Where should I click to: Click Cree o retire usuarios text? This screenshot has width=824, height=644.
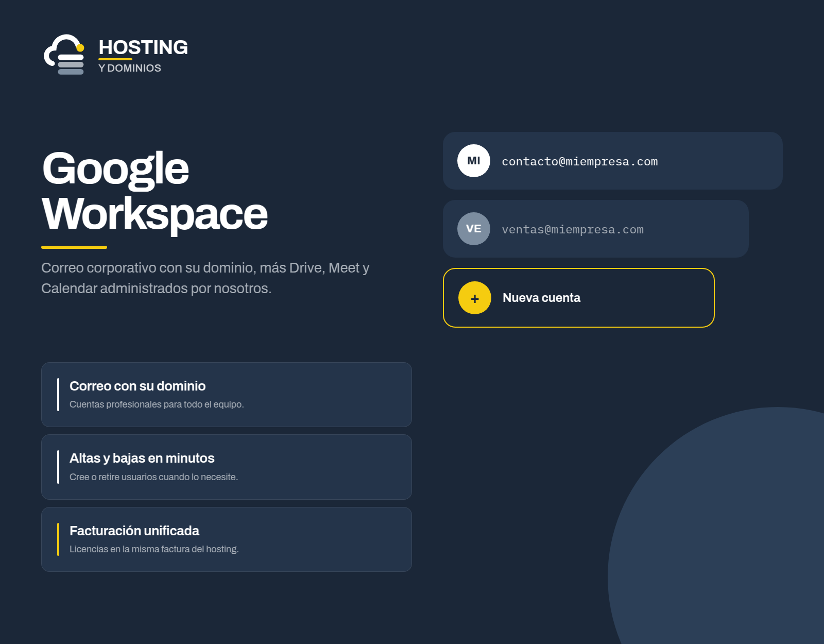coord(153,477)
